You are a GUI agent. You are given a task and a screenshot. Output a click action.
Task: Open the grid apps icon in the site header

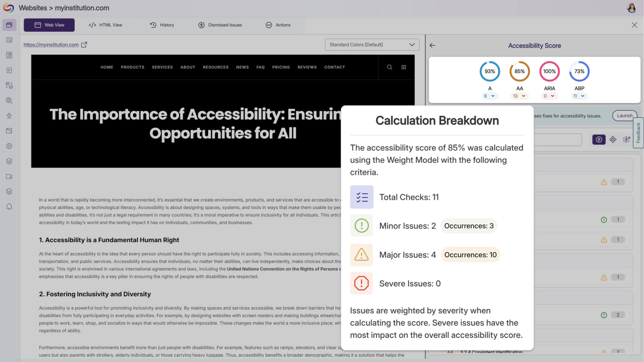coord(404,67)
